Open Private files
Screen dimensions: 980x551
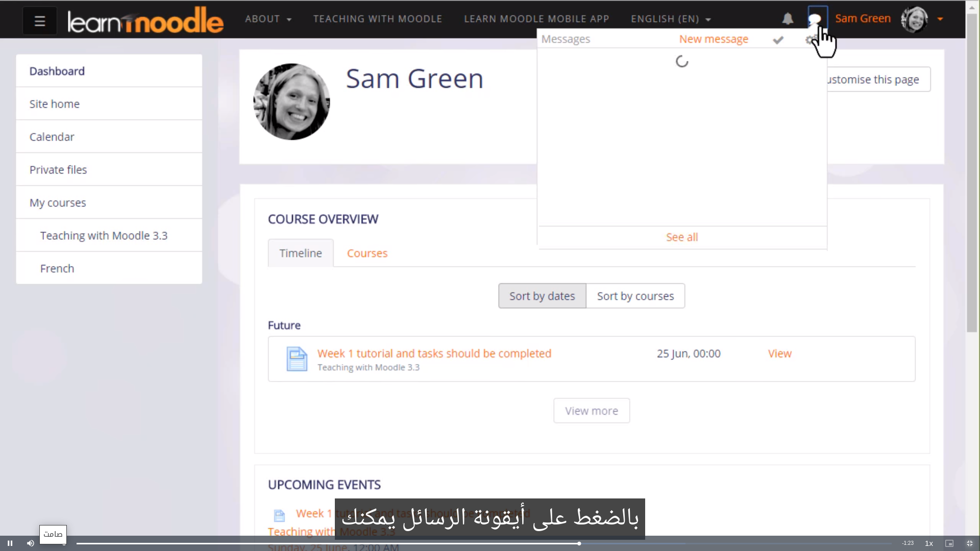click(109, 170)
